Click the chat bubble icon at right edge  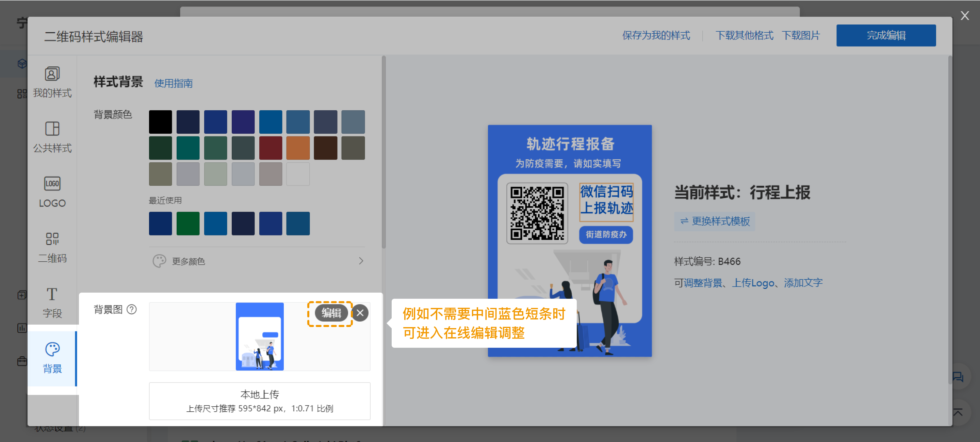pos(958,377)
